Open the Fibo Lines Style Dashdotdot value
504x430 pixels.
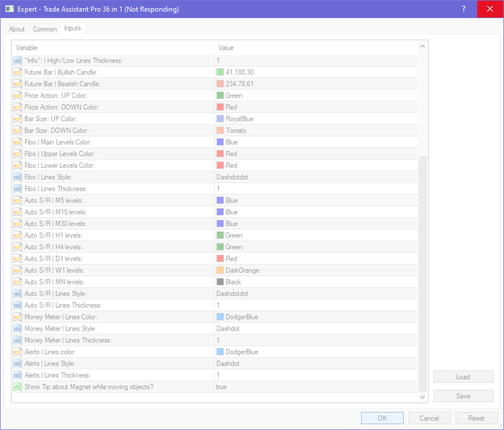click(x=316, y=177)
